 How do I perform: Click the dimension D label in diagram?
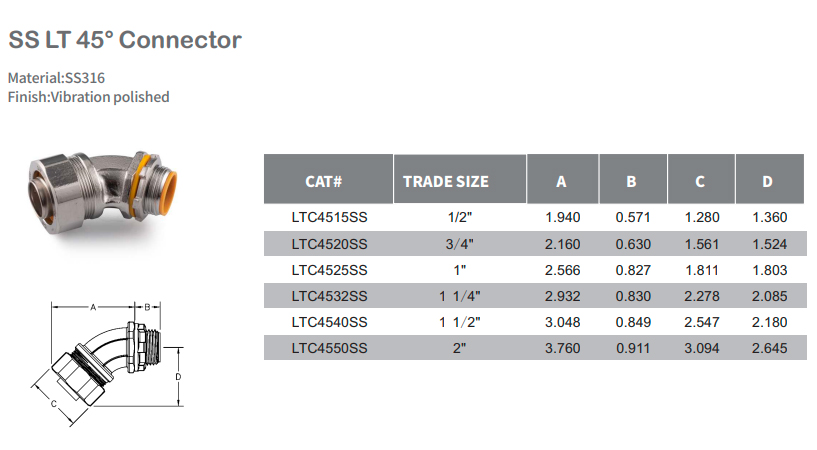tap(178, 377)
